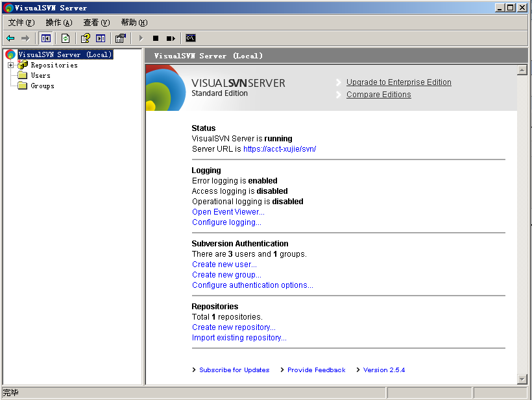This screenshot has width=532, height=400.
Task: Click the VisualSVN title bar app icon
Action: click(8, 8)
